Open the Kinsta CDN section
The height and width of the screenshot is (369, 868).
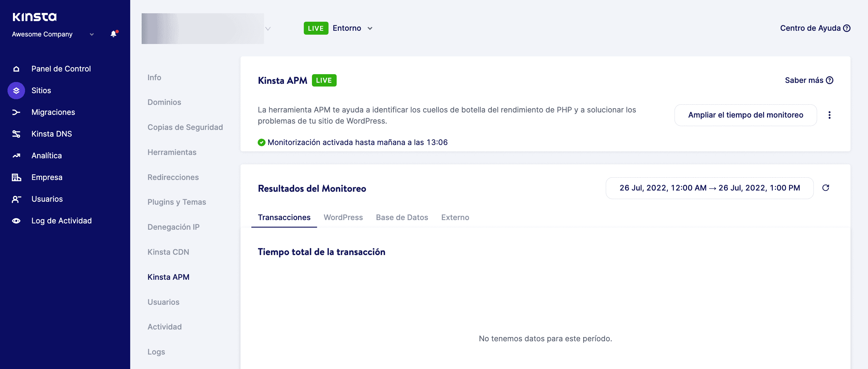(x=168, y=252)
